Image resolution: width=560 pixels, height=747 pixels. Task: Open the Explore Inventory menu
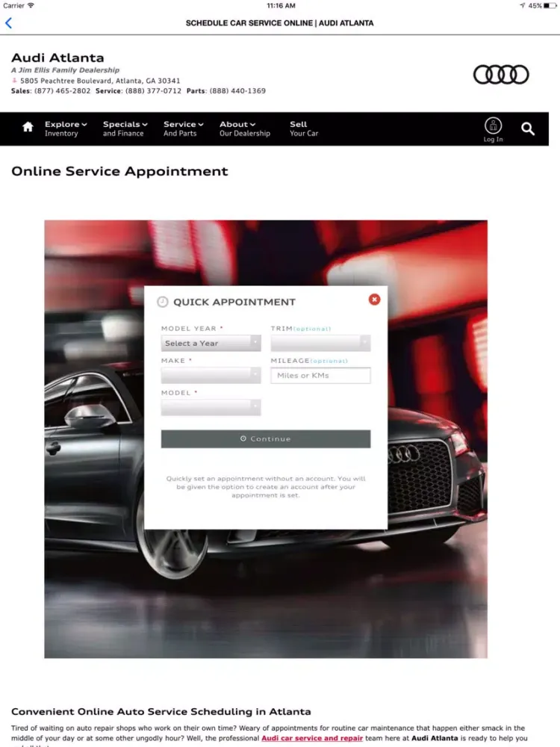point(66,128)
